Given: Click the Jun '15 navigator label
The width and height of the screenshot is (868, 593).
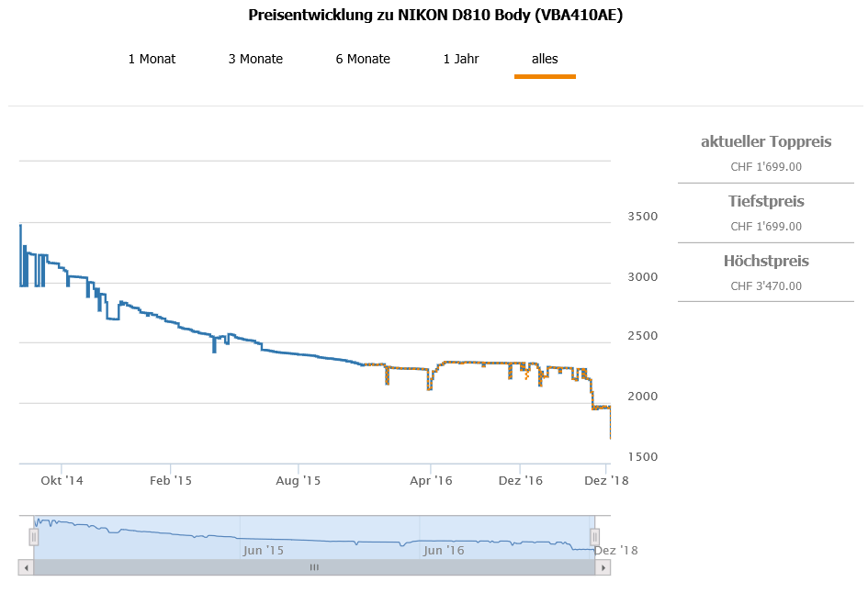Looking at the screenshot, I should click(x=264, y=551).
